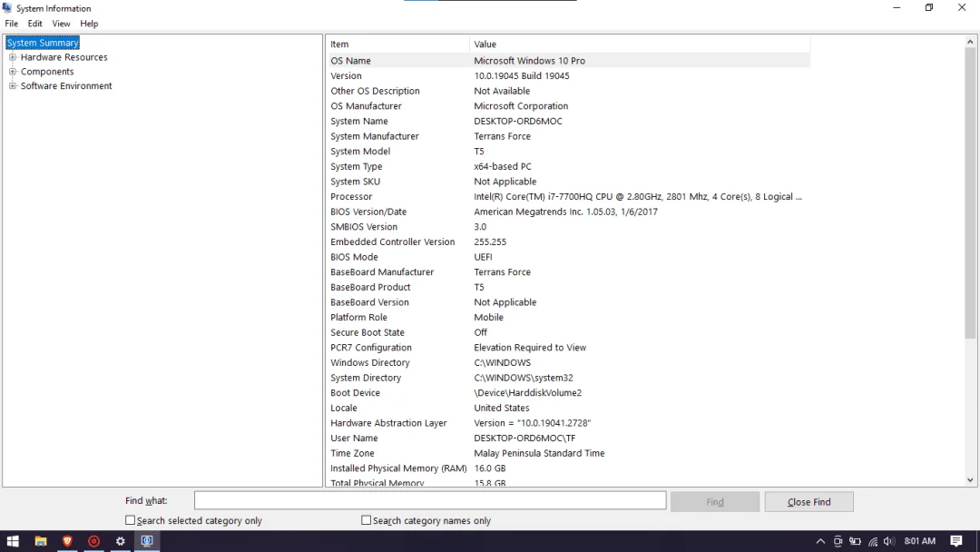980x552 pixels.
Task: Click value 'UEFI' for BIOS Mode
Action: point(483,257)
